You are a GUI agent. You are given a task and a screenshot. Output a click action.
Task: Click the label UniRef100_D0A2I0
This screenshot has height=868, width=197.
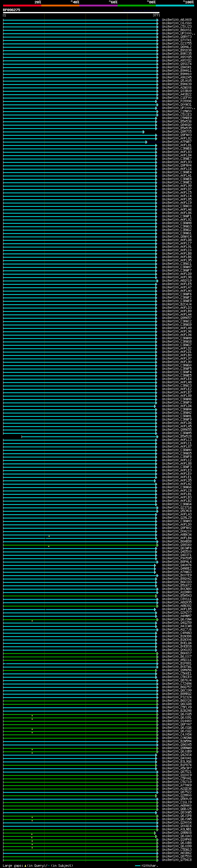coord(177,531)
